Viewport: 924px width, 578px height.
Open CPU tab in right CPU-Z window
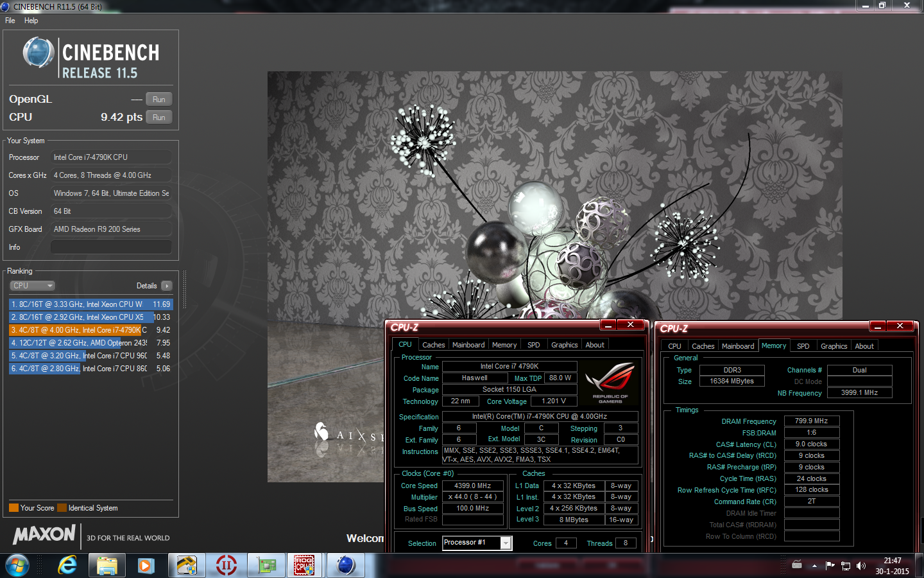674,346
